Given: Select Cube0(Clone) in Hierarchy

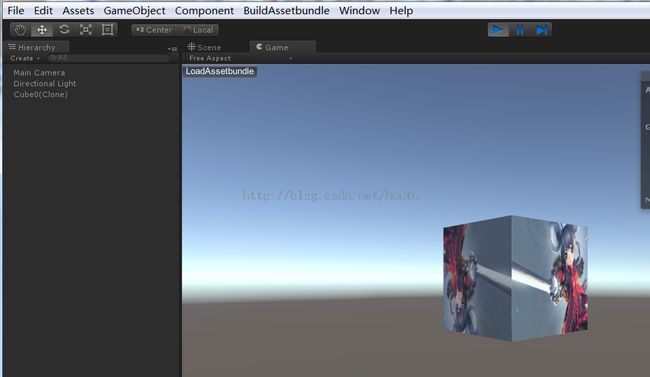Looking at the screenshot, I should pos(40,94).
